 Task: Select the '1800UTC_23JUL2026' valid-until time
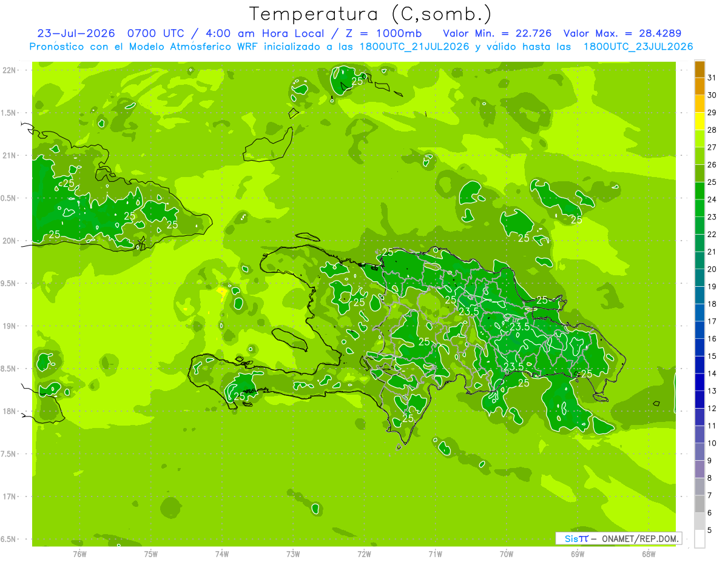tap(638, 47)
